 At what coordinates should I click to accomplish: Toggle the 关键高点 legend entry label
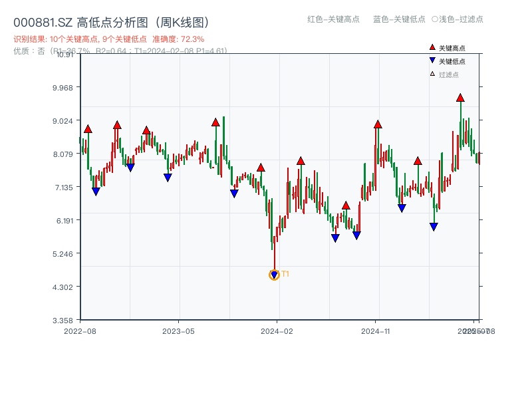point(452,48)
